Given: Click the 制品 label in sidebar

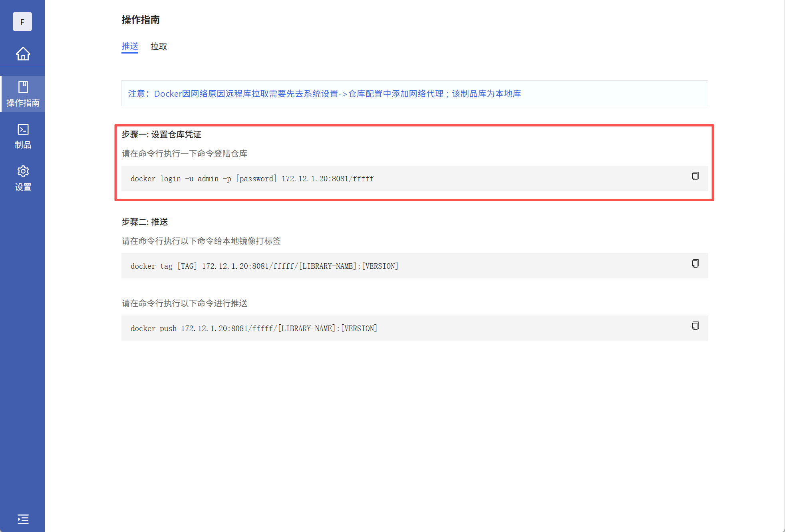Looking at the screenshot, I should tap(23, 145).
